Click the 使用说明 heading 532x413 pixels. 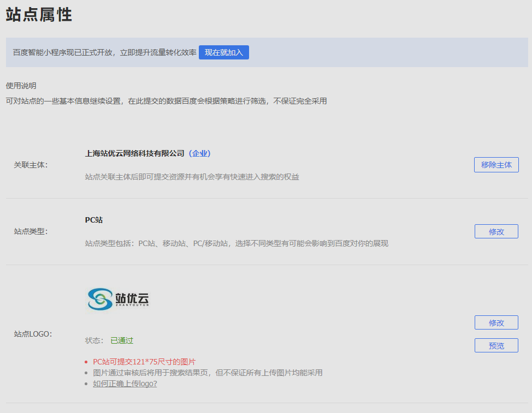click(21, 86)
